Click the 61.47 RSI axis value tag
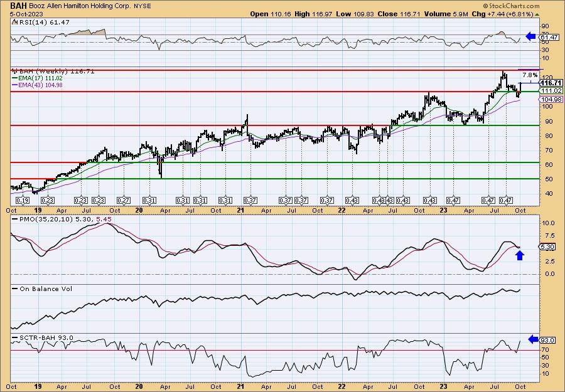The height and width of the screenshot is (392, 565). tap(549, 37)
